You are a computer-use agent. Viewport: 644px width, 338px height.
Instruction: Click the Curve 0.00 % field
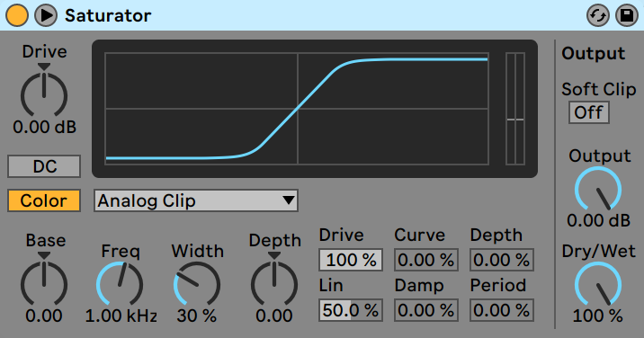(x=426, y=260)
